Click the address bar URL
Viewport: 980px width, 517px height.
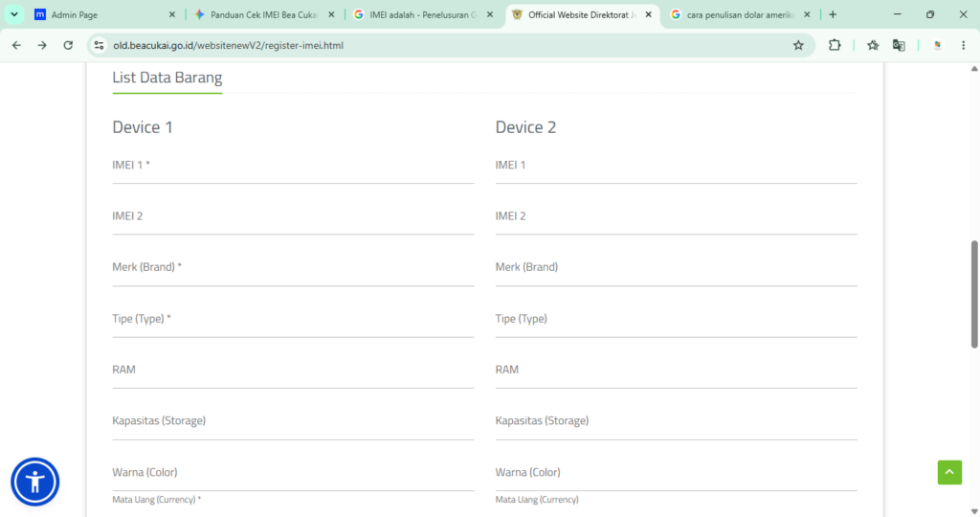(228, 45)
